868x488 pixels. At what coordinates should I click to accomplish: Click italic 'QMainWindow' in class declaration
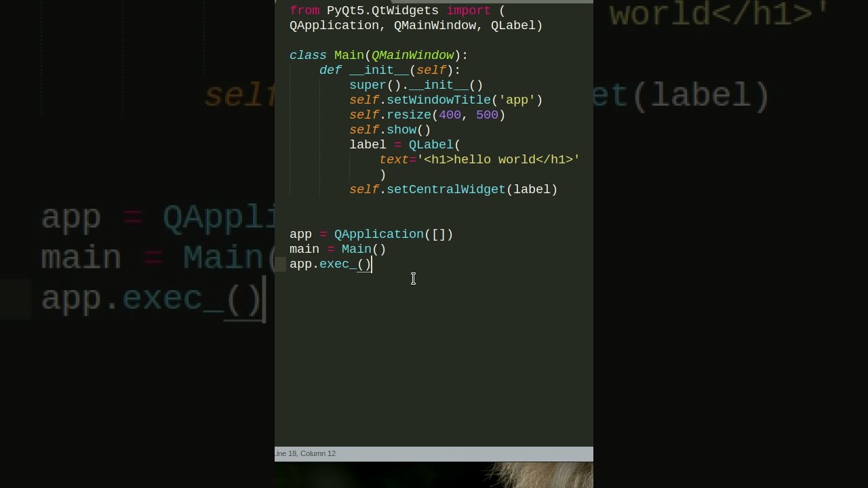click(x=412, y=55)
